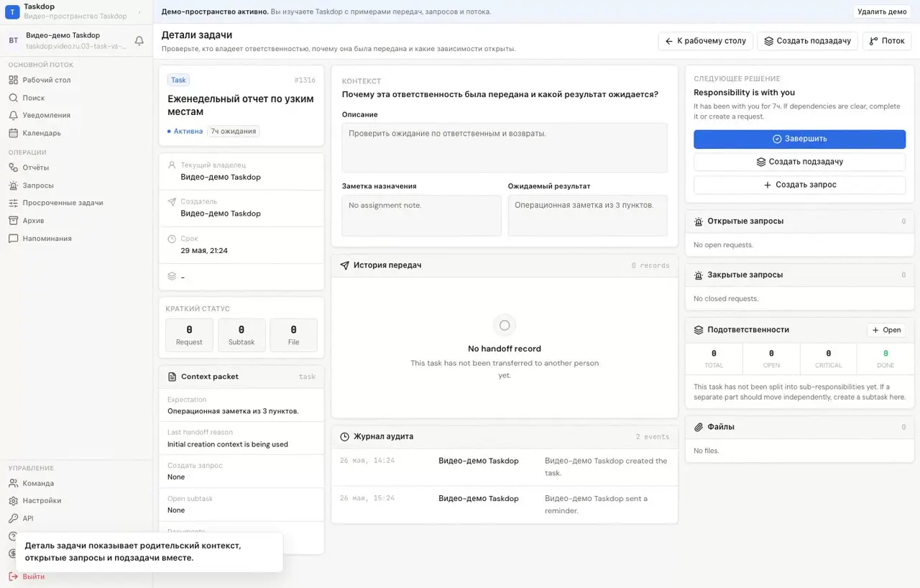Focus the Описание text field

coord(505,147)
